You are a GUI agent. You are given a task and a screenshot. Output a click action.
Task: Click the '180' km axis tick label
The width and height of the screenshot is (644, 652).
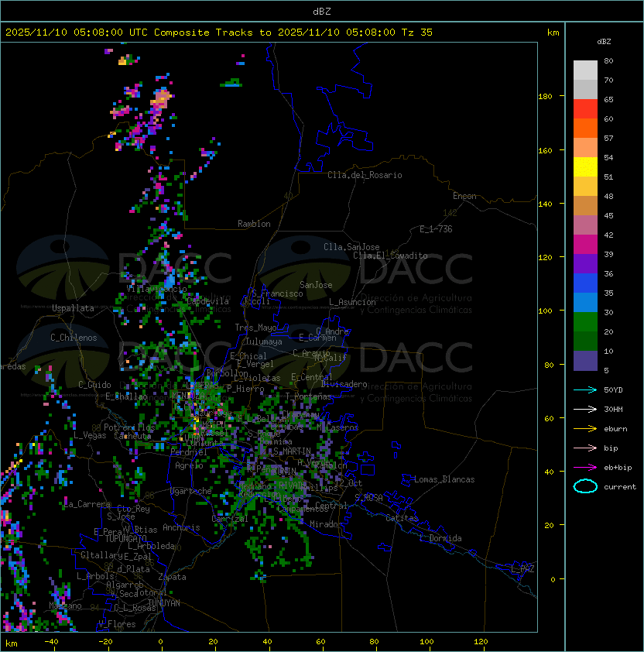(545, 97)
